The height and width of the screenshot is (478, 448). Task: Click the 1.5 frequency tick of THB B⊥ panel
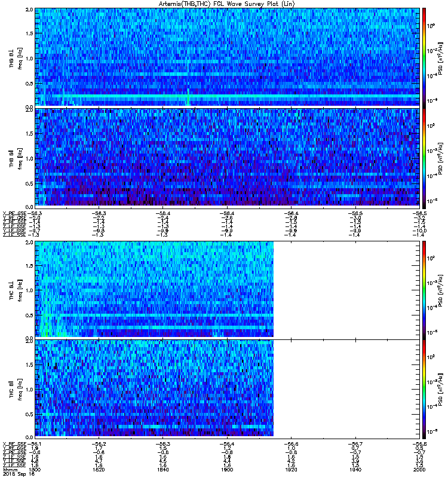(29, 33)
